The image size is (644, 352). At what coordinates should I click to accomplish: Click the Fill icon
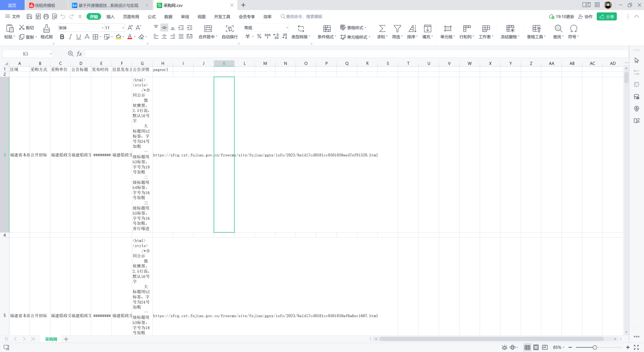(428, 28)
